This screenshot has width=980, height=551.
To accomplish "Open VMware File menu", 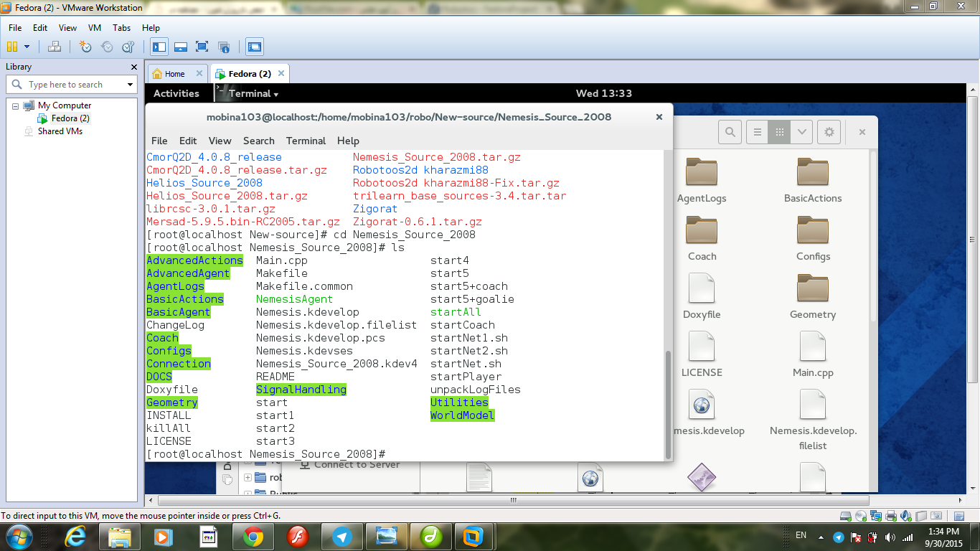I will pos(15,28).
